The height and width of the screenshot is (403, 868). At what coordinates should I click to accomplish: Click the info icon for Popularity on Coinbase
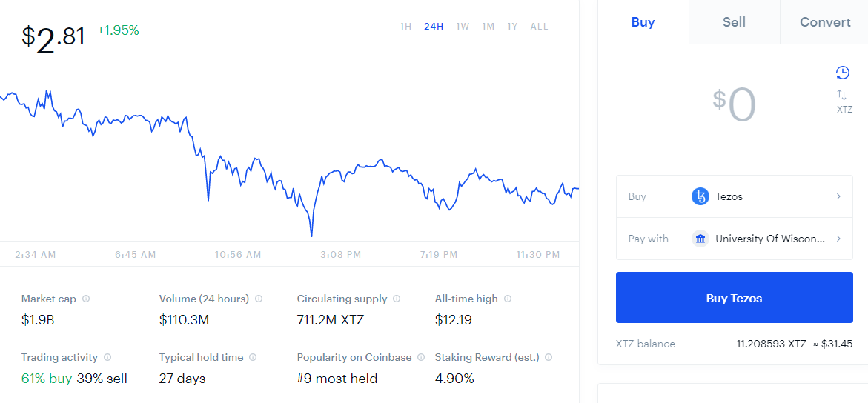(421, 357)
